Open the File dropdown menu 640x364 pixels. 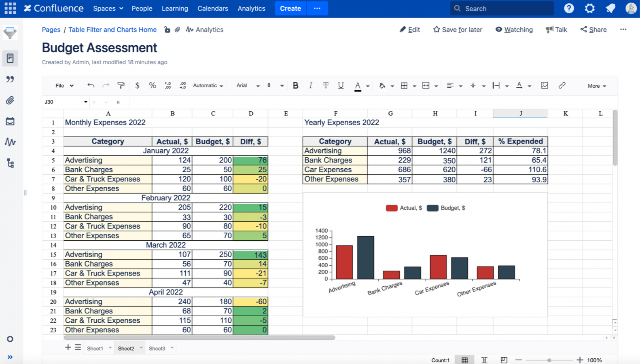click(64, 86)
